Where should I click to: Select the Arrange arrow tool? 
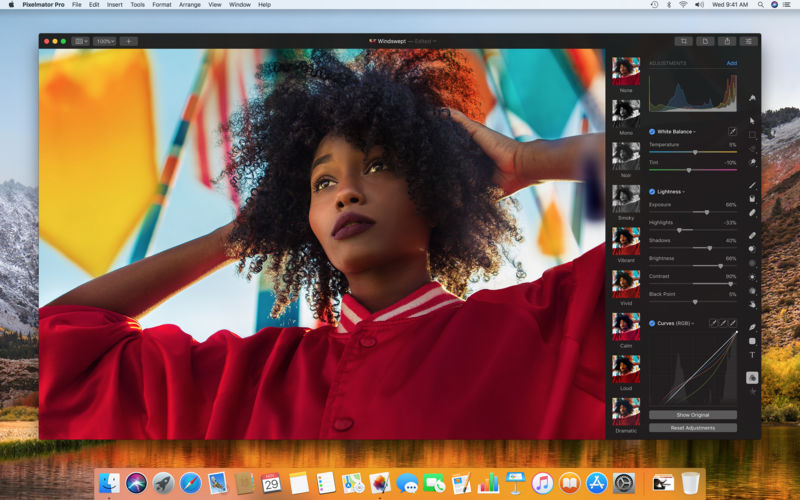click(x=752, y=121)
